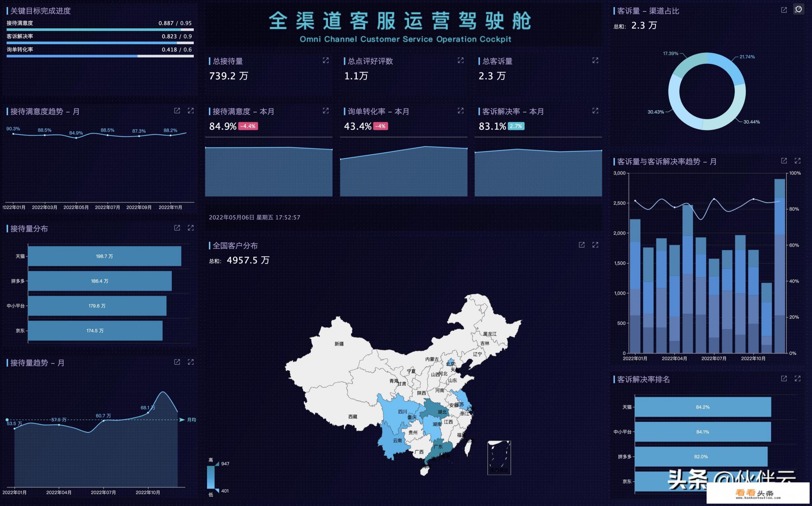The image size is (812, 506).
Task: Open 总点评好评数 card in fullscreen
Action: [x=460, y=61]
